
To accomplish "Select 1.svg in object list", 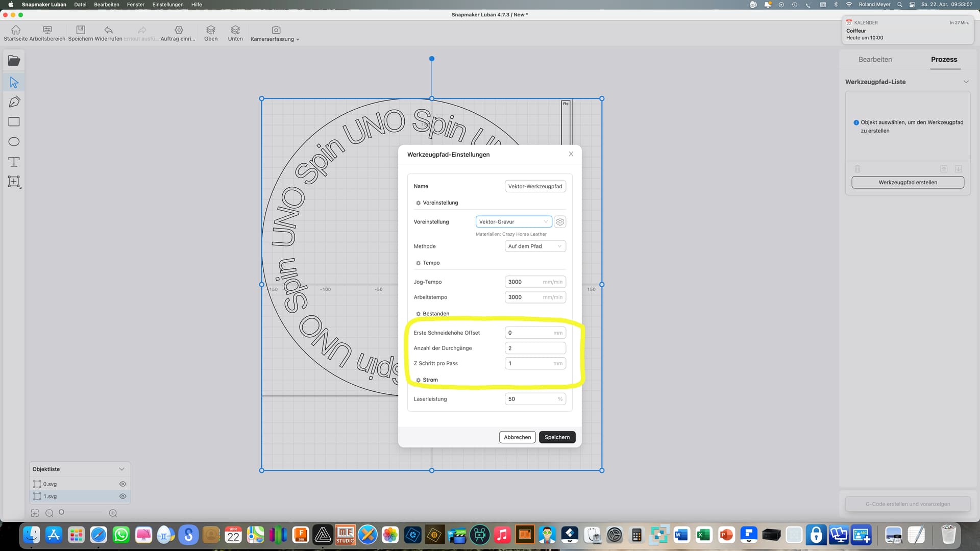I will tap(80, 496).
